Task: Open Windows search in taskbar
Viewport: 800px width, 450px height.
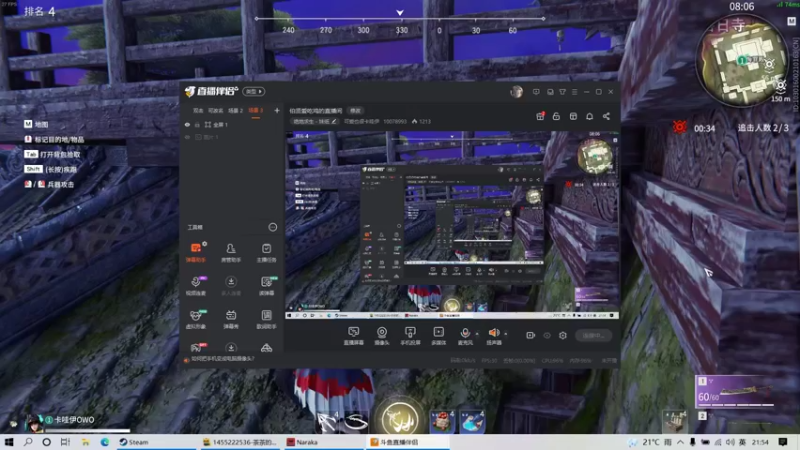Action: tap(28, 442)
